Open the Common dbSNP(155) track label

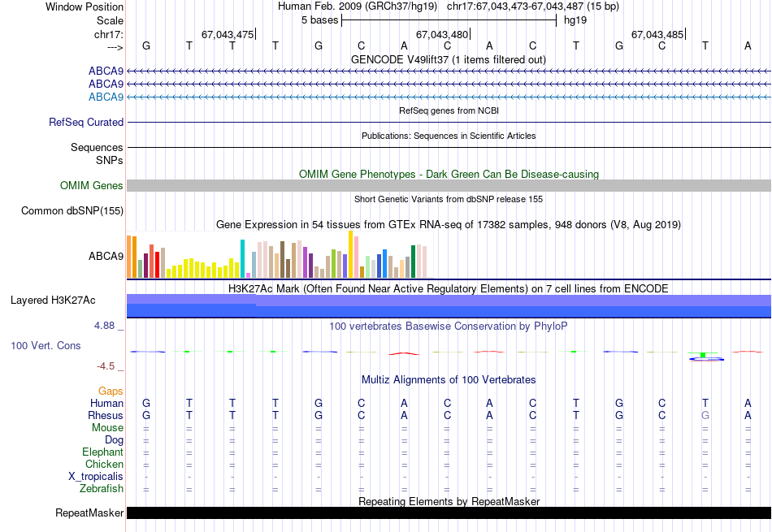[72, 210]
